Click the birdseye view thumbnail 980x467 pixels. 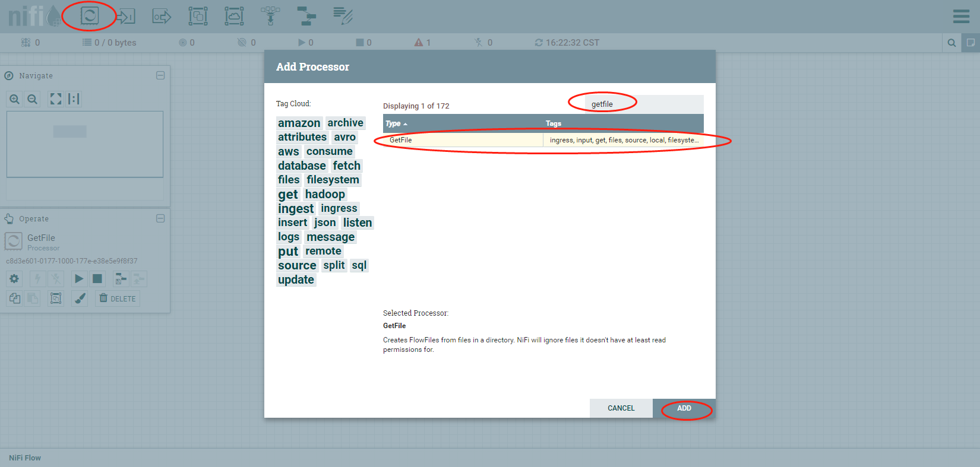[85, 144]
